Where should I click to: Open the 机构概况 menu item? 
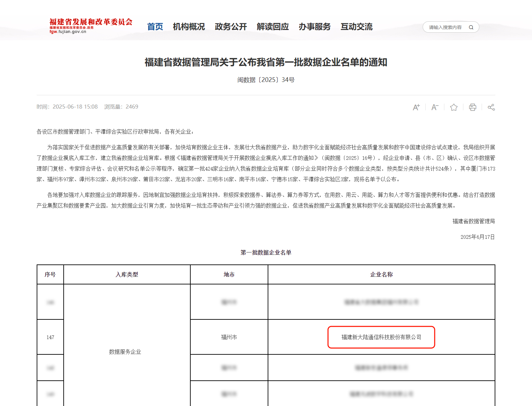point(189,27)
